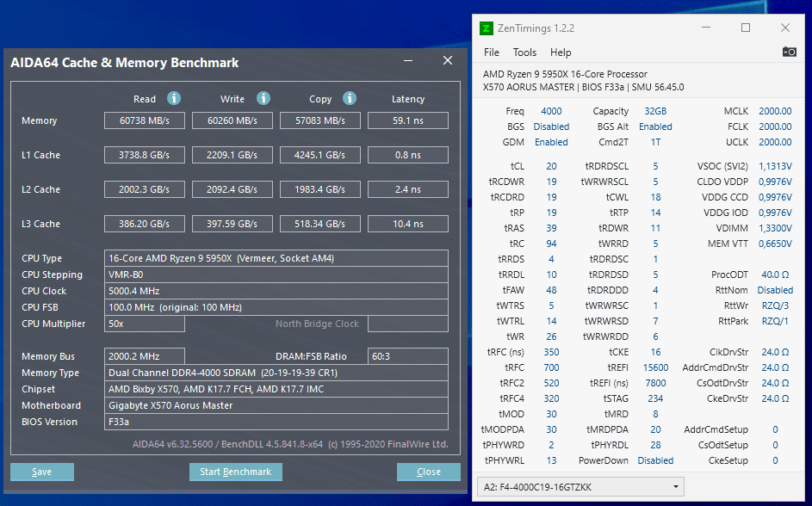Click the Memory Read value 60738 MB/s
812x506 pixels.
click(x=145, y=120)
